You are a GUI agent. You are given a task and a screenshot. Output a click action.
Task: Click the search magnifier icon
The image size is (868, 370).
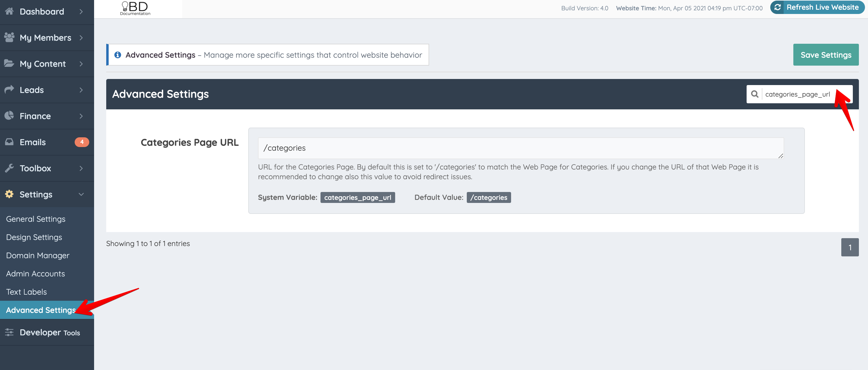(x=754, y=94)
